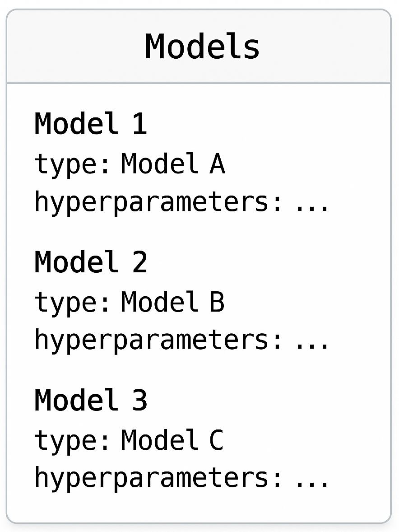Click the Model C type value
The image size is (399, 532).
[173, 440]
